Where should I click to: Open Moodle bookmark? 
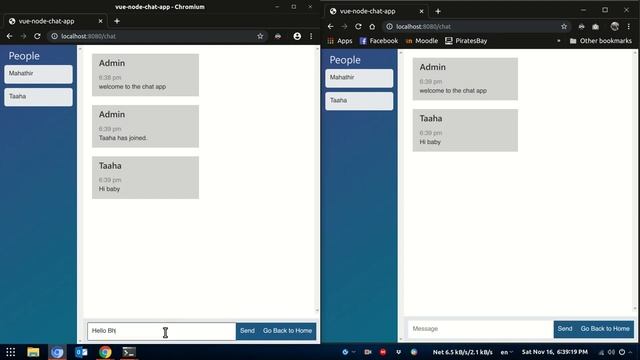422,41
